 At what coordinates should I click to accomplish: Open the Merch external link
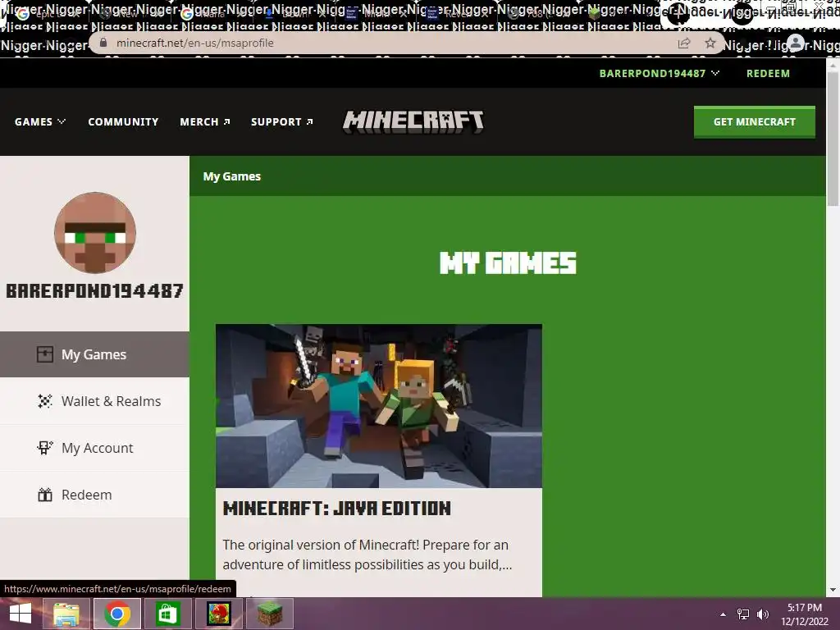(x=205, y=121)
